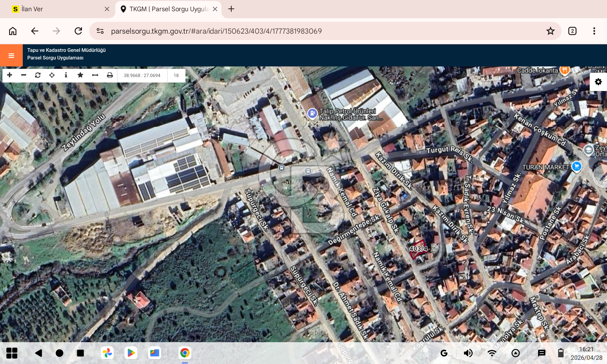Image resolution: width=607 pixels, height=364 pixels.
Task: Zoom in with the map plus icon
Action: (10, 75)
